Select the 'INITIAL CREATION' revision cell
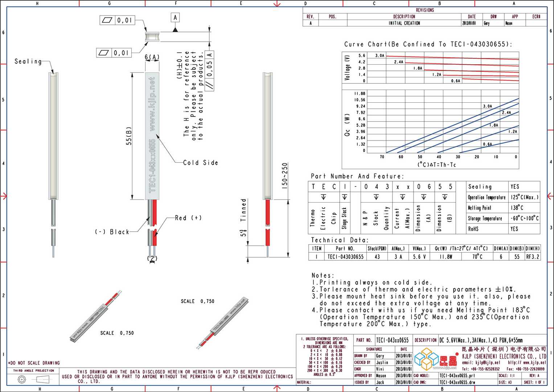The width and height of the screenshot is (554, 392). [404, 23]
